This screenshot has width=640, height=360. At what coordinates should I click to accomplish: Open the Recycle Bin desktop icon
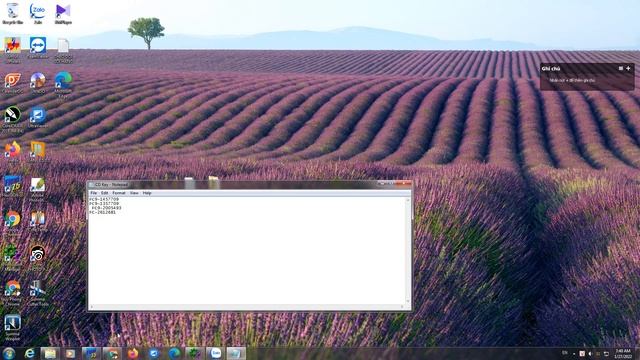click(12, 13)
